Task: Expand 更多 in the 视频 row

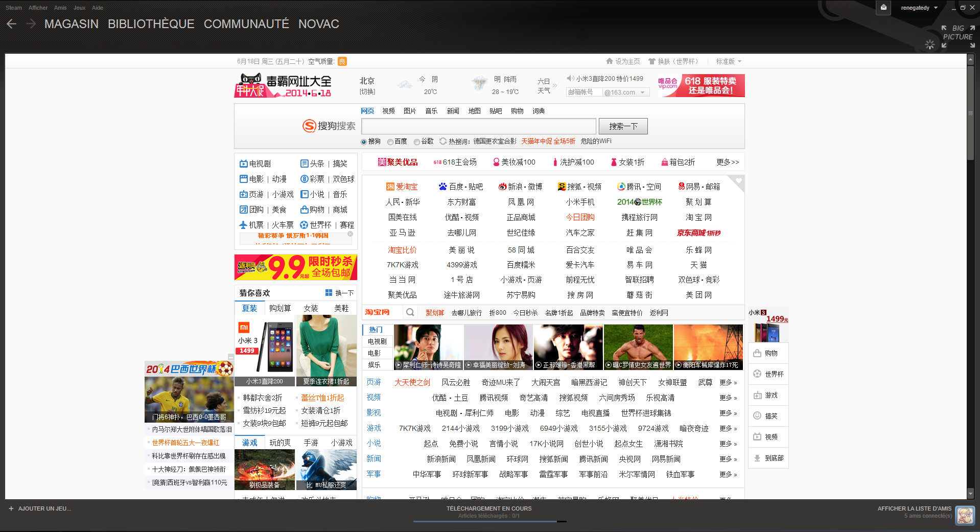Action: [x=728, y=398]
